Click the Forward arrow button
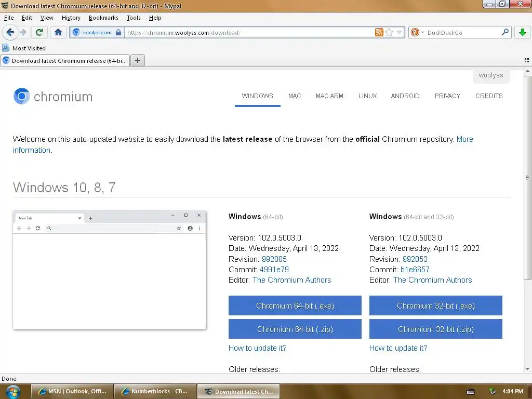Viewport: 532px width, 399px height. (23, 32)
